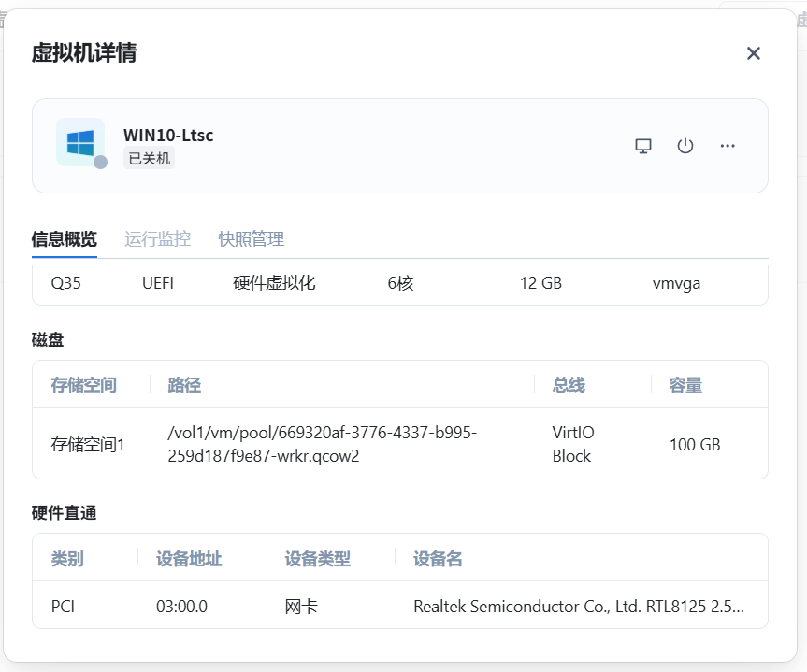
Task: Click the 虚拟机详情 dialog title
Action: (x=84, y=52)
